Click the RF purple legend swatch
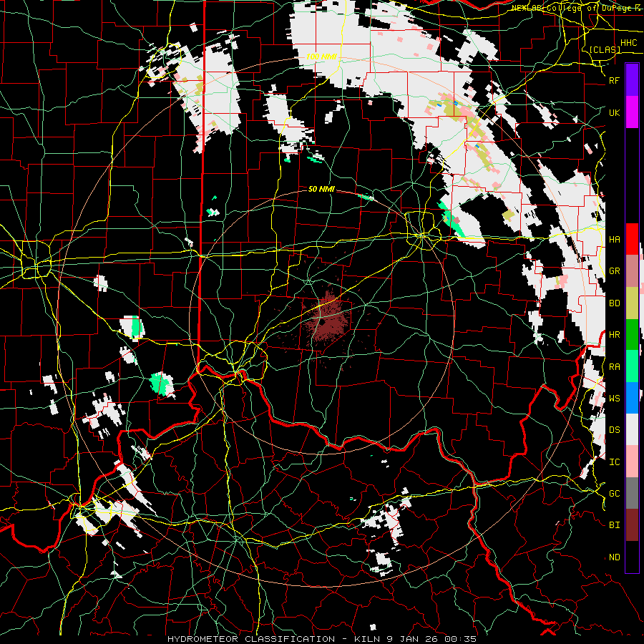 point(632,80)
